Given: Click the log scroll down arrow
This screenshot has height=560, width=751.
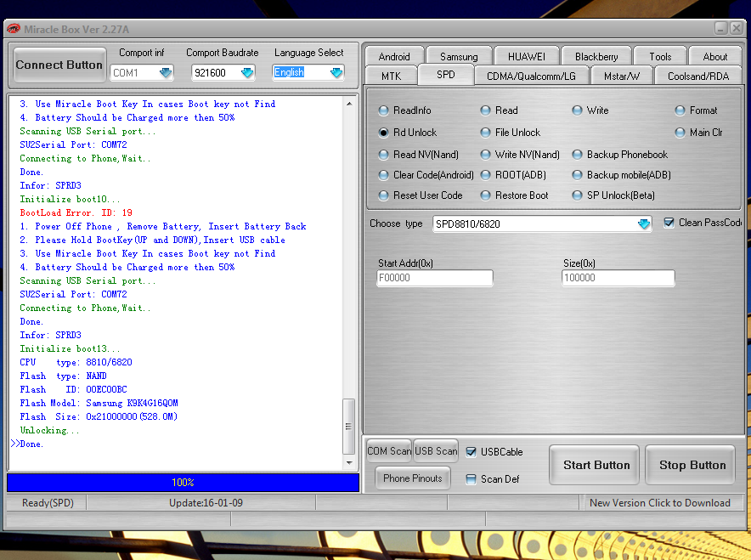Looking at the screenshot, I should 349,463.
